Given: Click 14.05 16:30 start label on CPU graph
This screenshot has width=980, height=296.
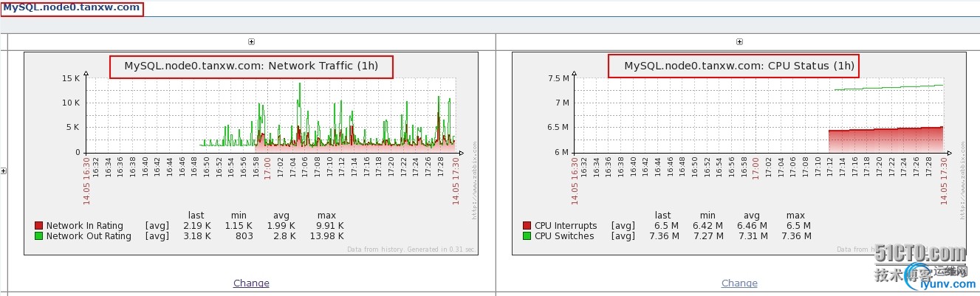Looking at the screenshot, I should 575,180.
